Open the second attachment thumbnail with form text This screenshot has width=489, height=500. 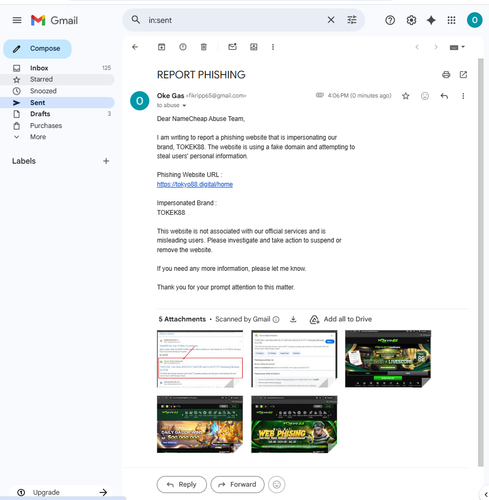[294, 359]
